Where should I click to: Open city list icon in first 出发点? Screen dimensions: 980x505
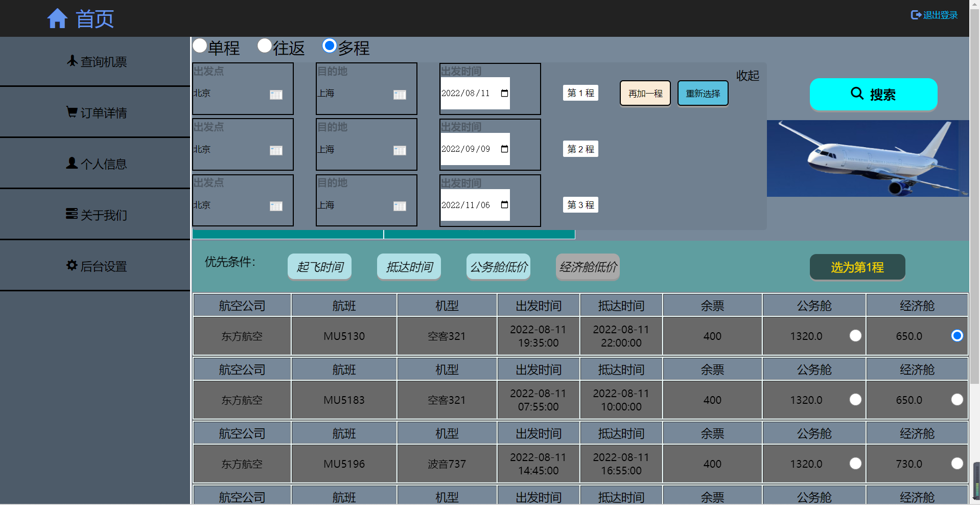tap(276, 95)
